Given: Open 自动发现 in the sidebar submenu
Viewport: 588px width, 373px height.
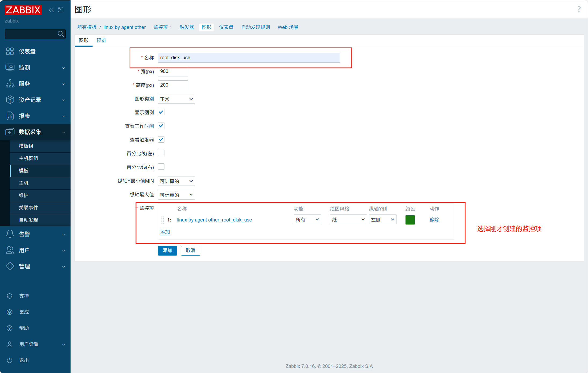Looking at the screenshot, I should pos(40,220).
